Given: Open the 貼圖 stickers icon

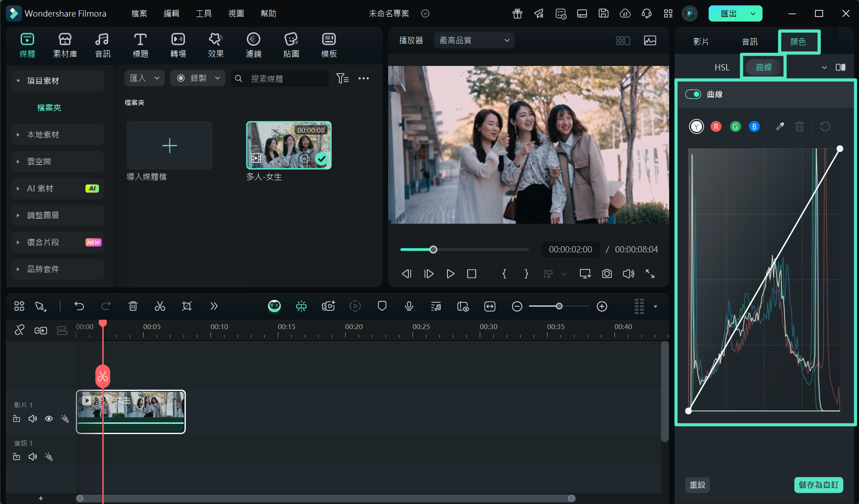Looking at the screenshot, I should click(x=291, y=45).
